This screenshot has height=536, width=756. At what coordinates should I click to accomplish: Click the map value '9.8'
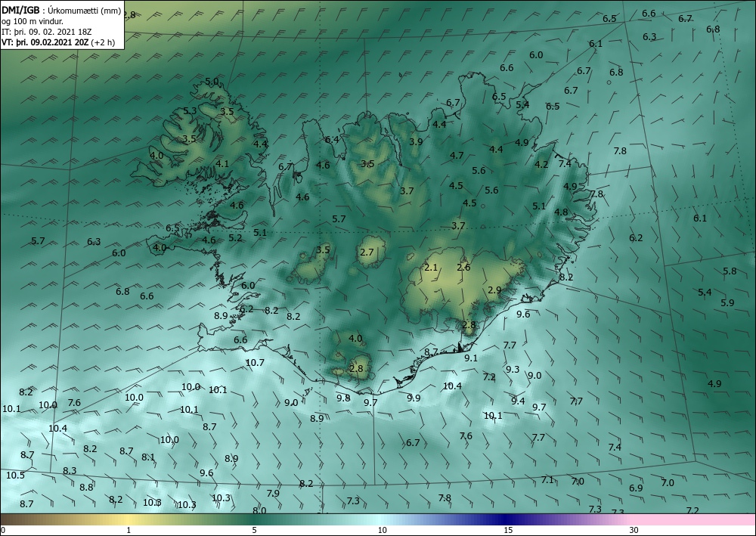343,398
